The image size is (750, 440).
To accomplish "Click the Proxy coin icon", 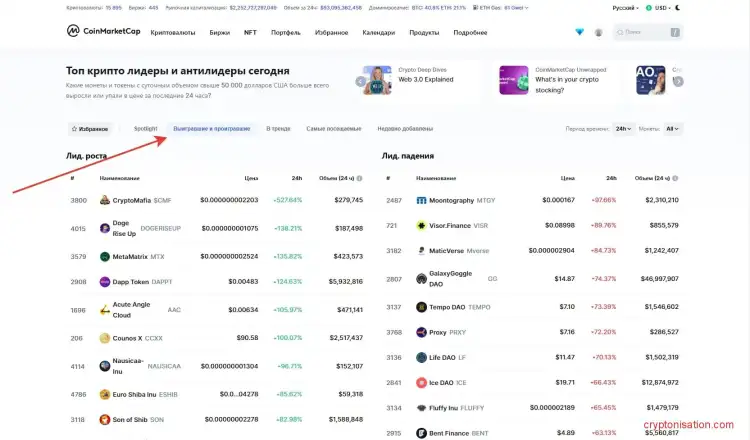I will pyautogui.click(x=421, y=332).
